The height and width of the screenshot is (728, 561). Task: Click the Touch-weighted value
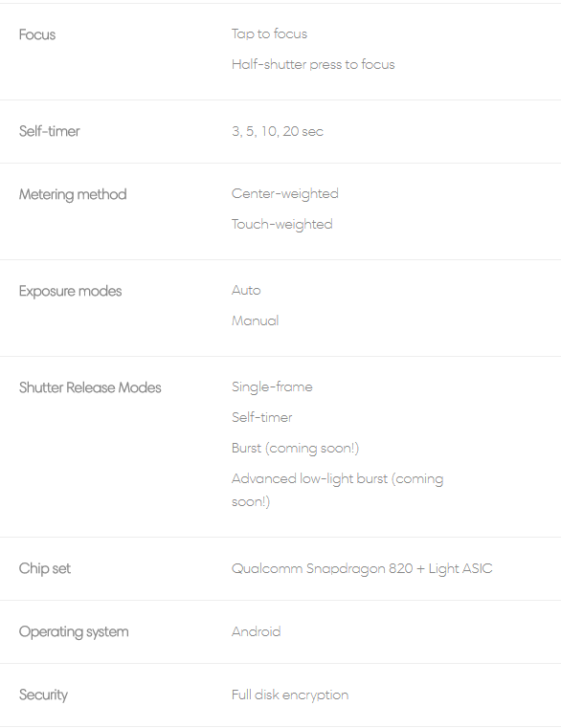coord(282,225)
